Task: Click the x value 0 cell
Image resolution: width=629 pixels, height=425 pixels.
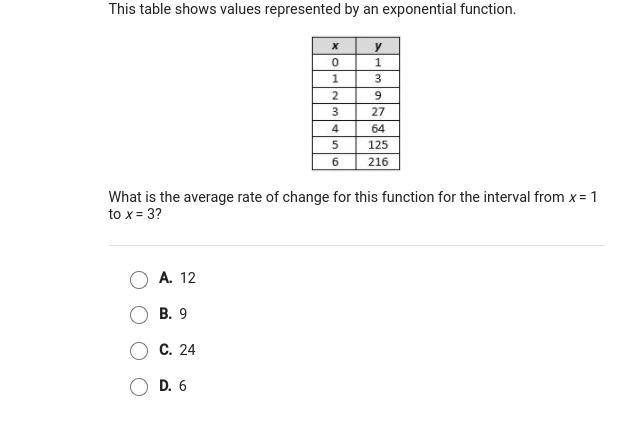Action: pyautogui.click(x=334, y=63)
